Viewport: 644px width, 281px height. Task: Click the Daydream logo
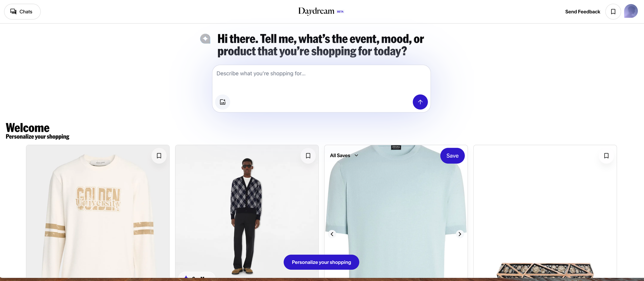coord(317,11)
